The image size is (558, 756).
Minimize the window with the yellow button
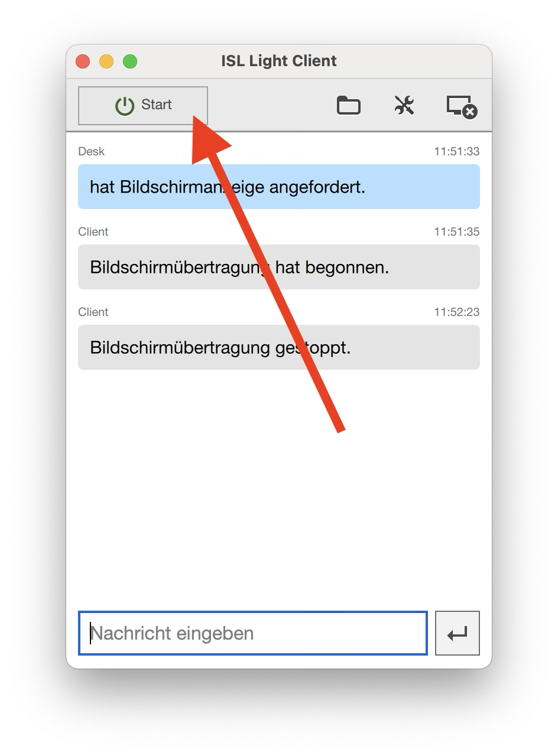[x=106, y=61]
